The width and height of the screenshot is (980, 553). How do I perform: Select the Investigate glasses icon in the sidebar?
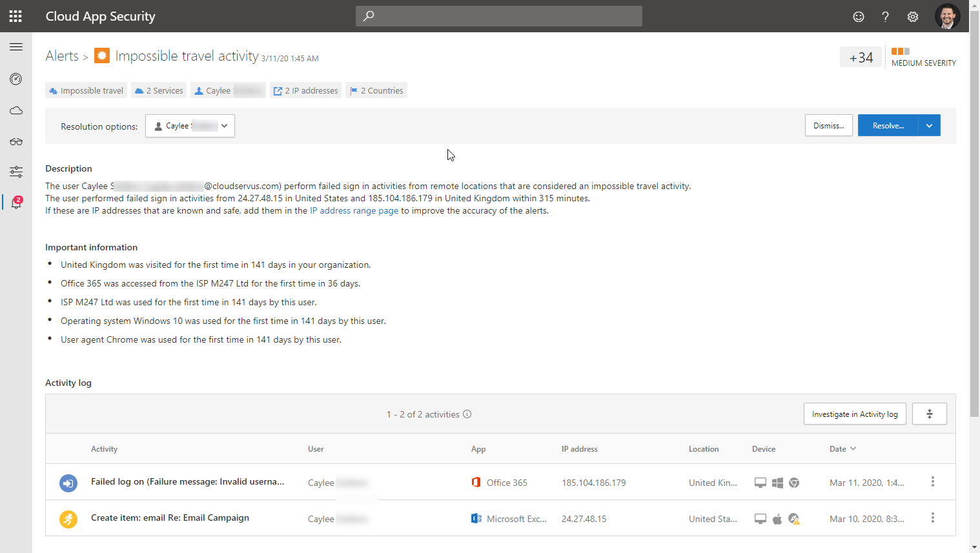click(15, 141)
